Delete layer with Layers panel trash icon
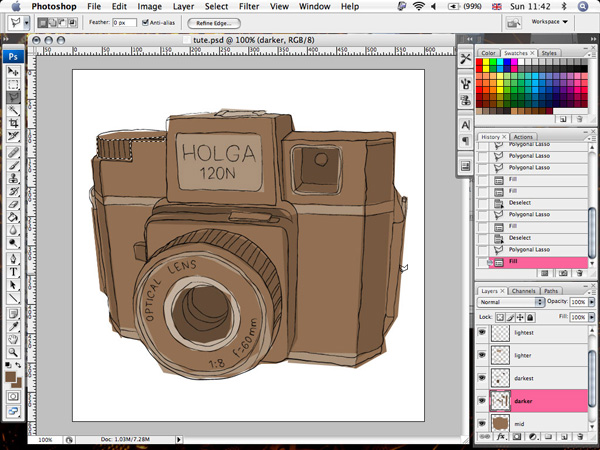This screenshot has height=450, width=600. pyautogui.click(x=580, y=437)
